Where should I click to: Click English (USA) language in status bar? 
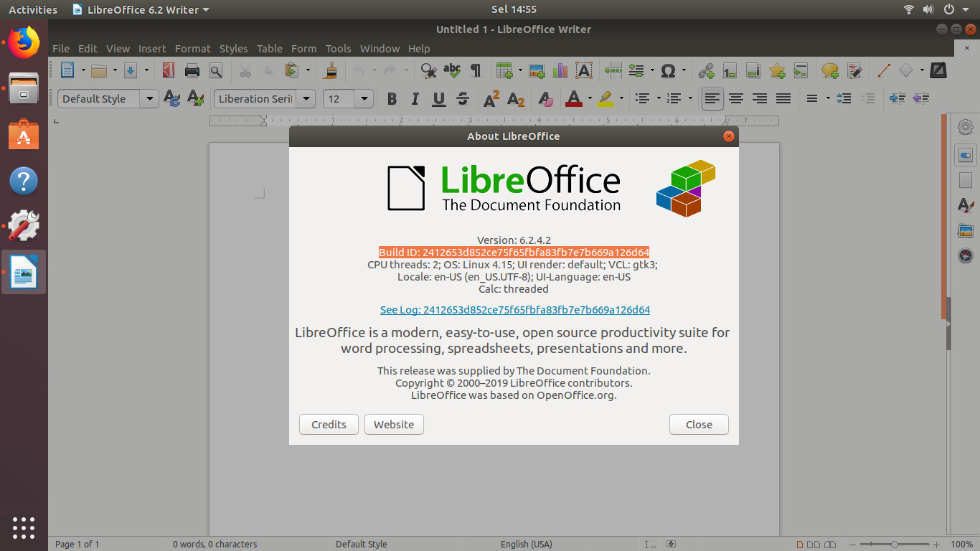527,544
